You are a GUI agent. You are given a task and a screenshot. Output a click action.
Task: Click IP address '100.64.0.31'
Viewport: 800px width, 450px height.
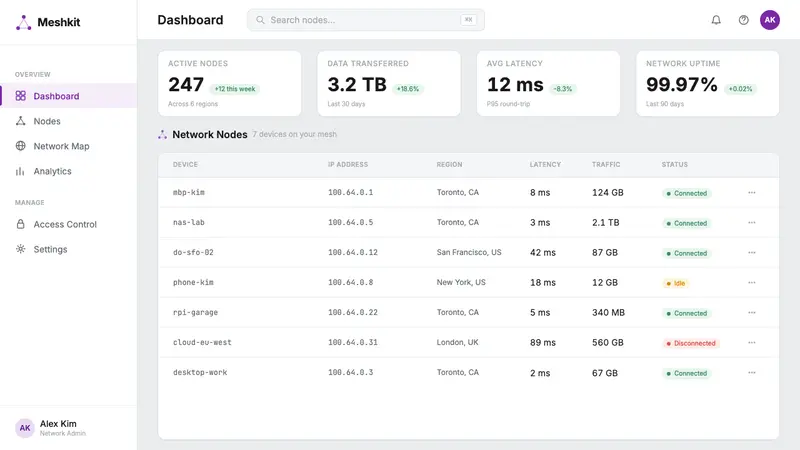[x=353, y=342]
